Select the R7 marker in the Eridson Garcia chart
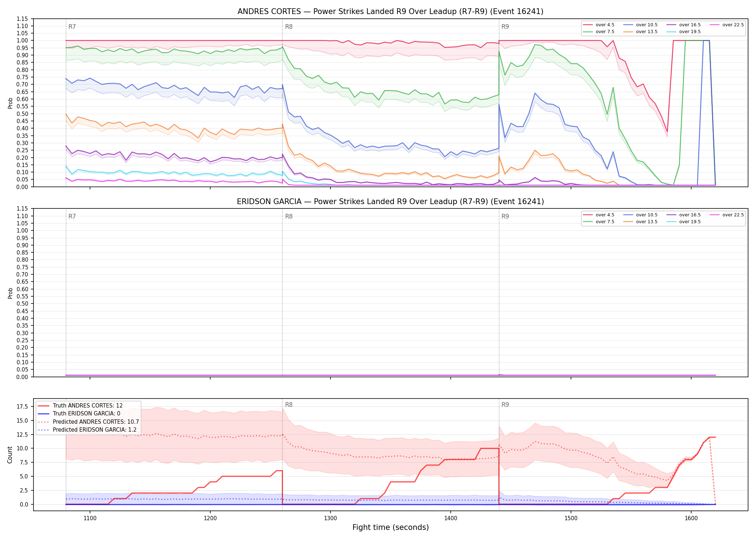Screen dimensions: 756x540 (x=72, y=216)
